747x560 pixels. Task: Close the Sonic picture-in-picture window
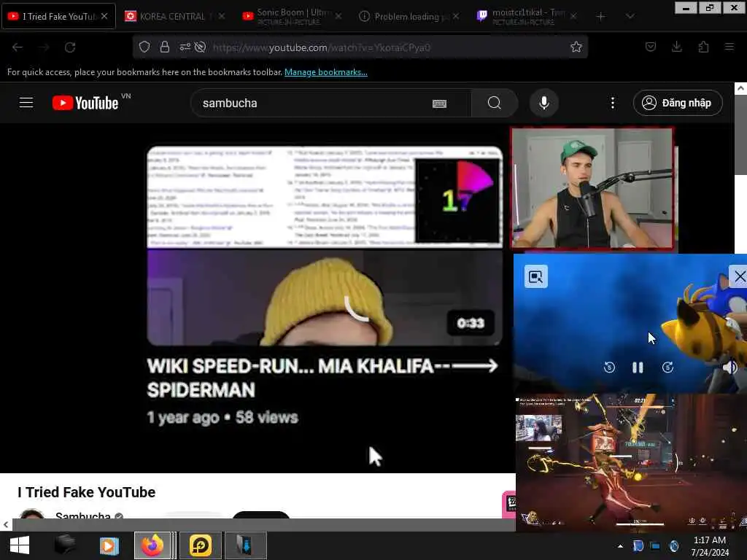740,276
